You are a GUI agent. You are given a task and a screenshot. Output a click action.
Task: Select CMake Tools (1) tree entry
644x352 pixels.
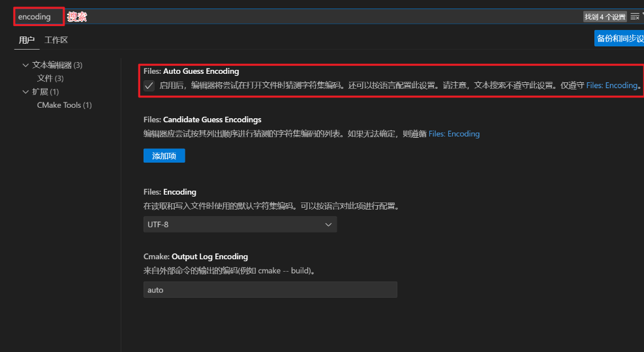click(x=65, y=105)
